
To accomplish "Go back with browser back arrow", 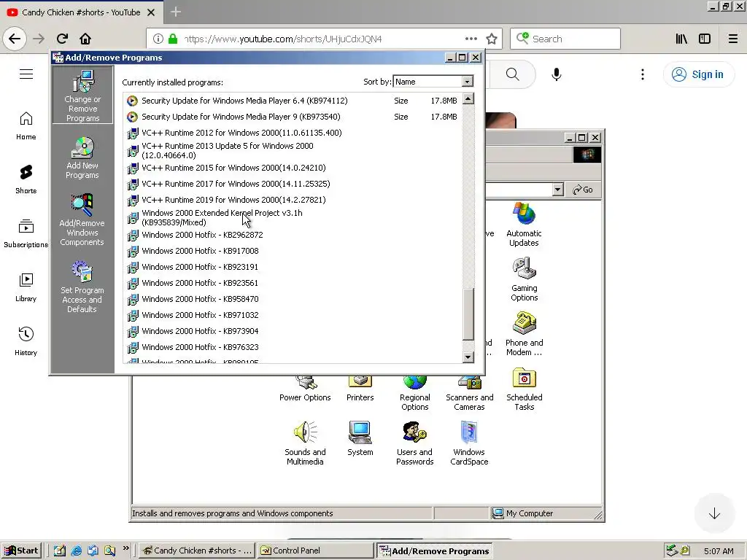I will (15, 39).
